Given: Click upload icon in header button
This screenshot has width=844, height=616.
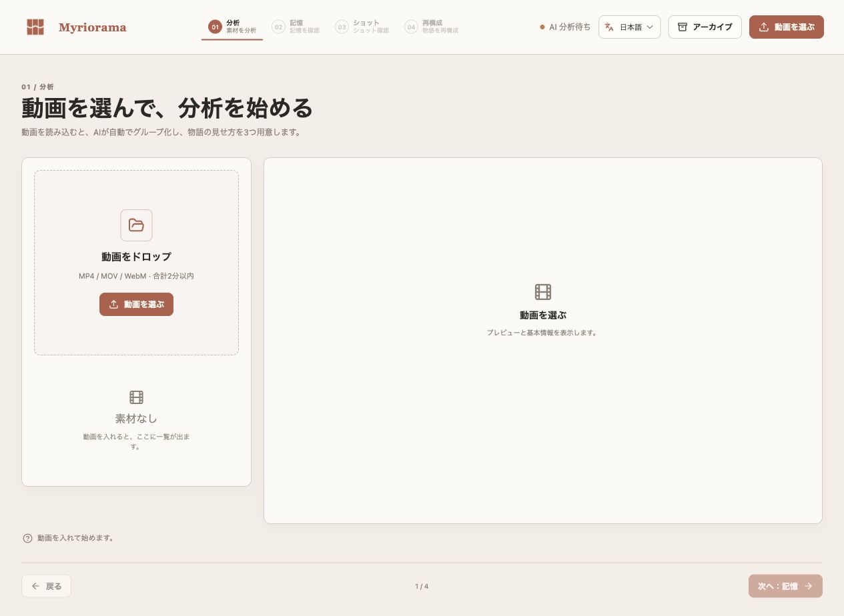Looking at the screenshot, I should coord(764,27).
